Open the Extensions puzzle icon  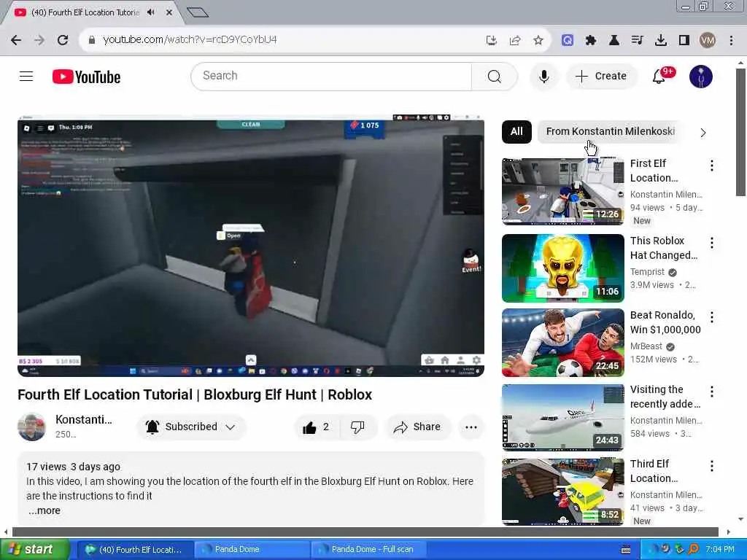point(591,40)
